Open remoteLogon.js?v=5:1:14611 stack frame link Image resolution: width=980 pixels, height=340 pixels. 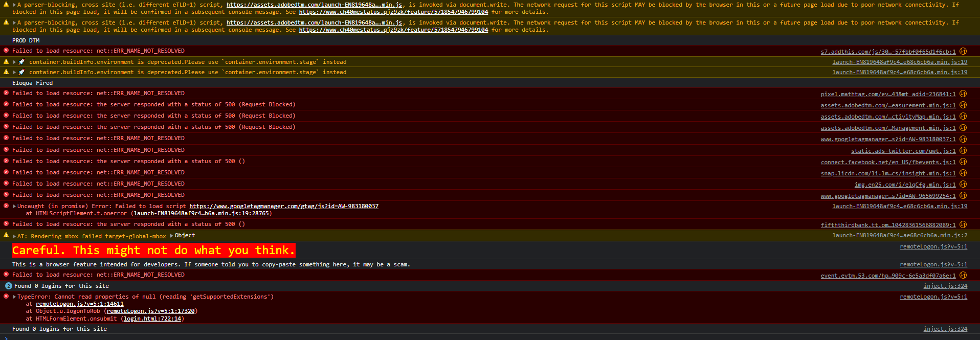point(80,304)
